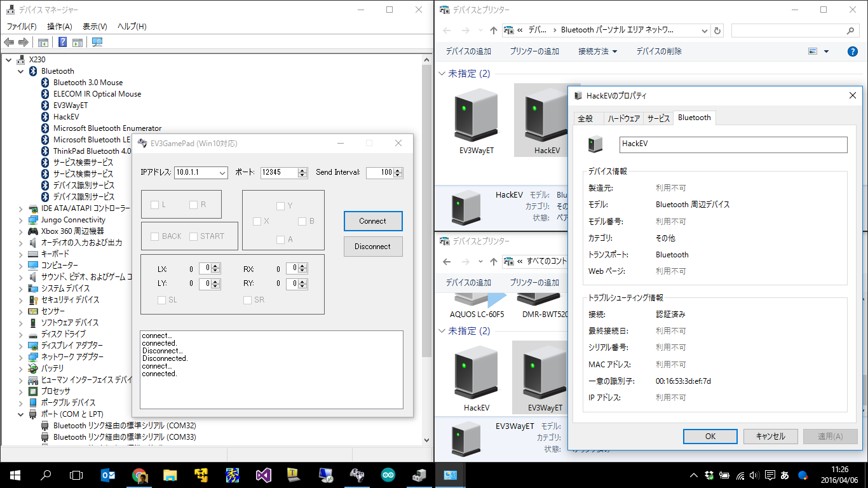This screenshot has width=868, height=488.
Task: Select EV3WayET in the Device Manager tree
Action: click(71, 105)
